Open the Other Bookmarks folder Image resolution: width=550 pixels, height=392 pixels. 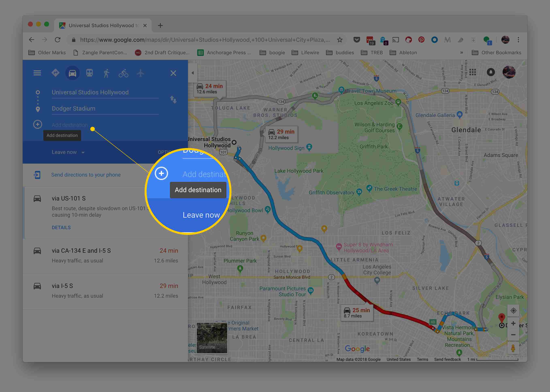[x=496, y=53]
